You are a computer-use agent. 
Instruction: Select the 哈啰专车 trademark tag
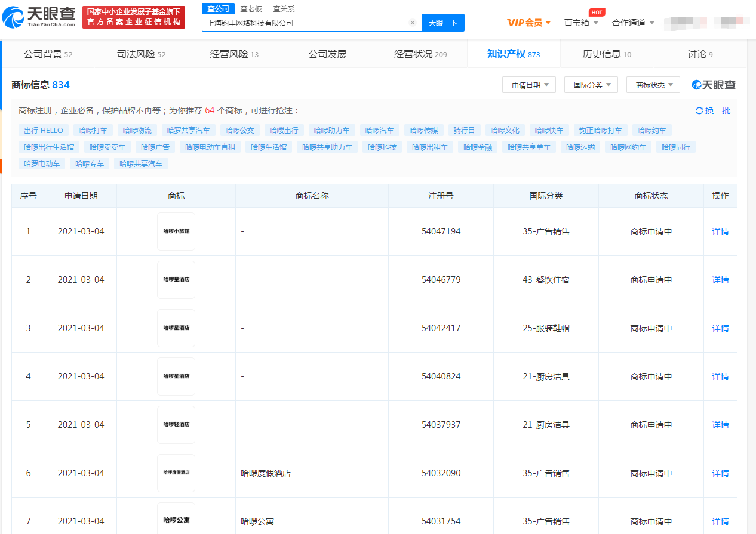(x=90, y=163)
